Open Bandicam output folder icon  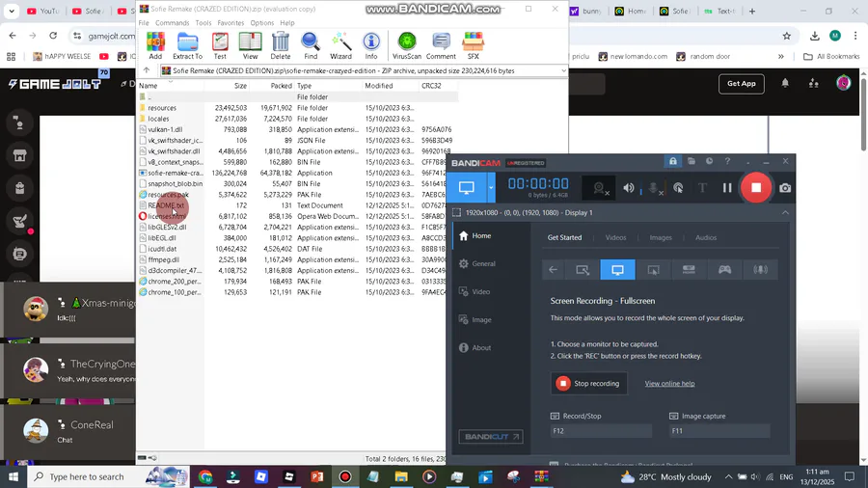coord(692,161)
